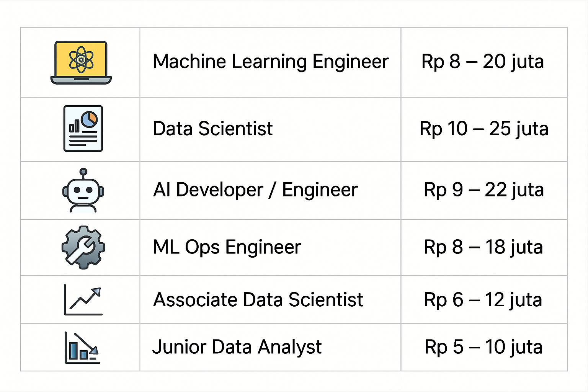The height and width of the screenshot is (392, 588).
Task: Select the Data Scientist job title
Action: point(213,129)
